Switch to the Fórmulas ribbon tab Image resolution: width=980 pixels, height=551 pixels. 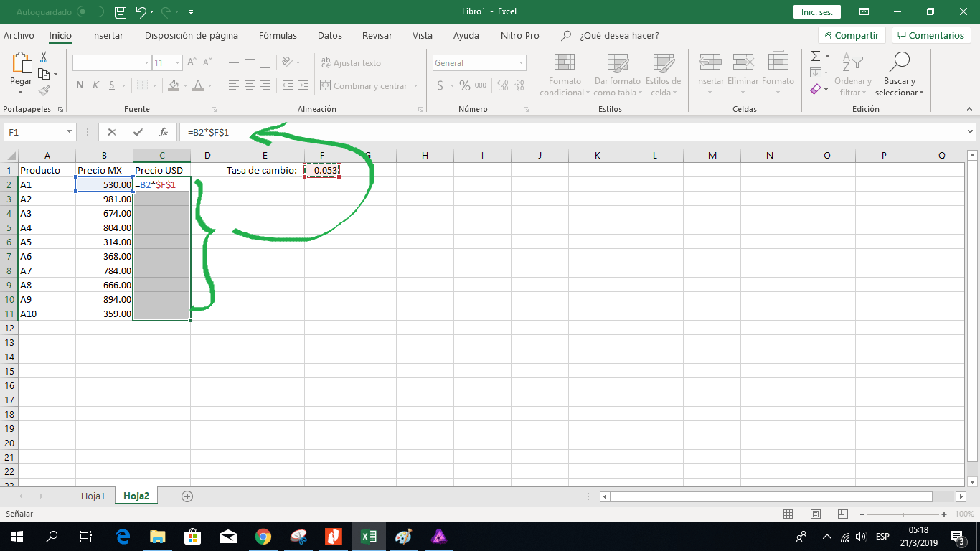click(278, 35)
